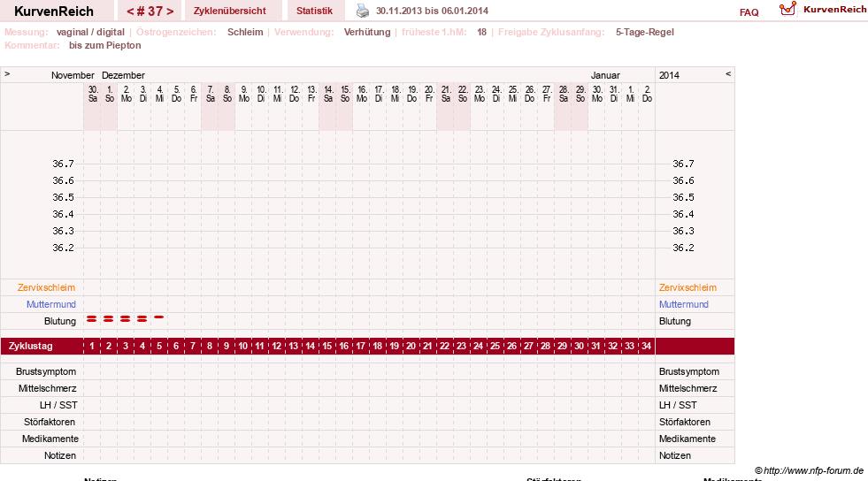Image resolution: width=868 pixels, height=481 pixels.
Task: Click bleeding mark on cycle day 3
Action: [126, 319]
